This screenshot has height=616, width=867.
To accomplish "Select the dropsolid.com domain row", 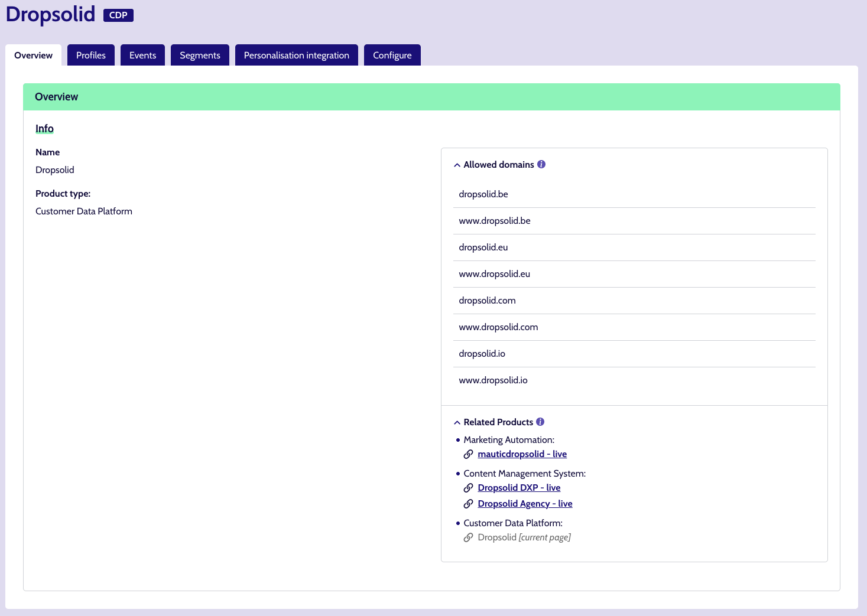I will [634, 301].
